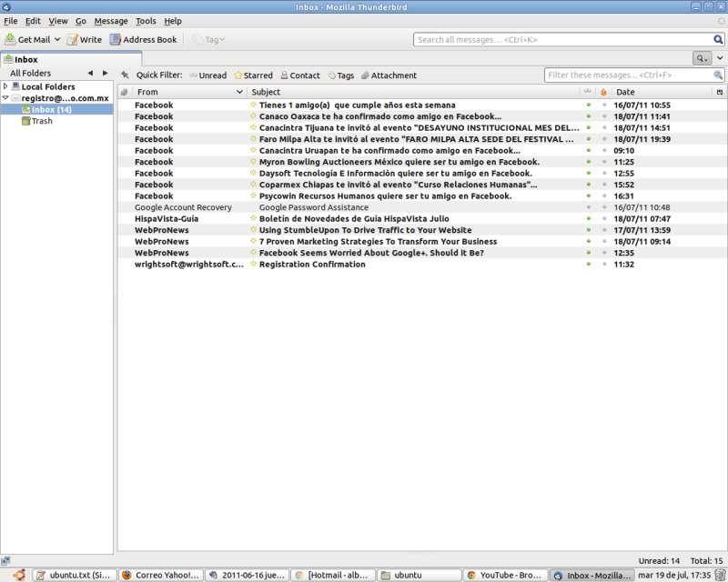Sort by the From column header

tap(189, 92)
